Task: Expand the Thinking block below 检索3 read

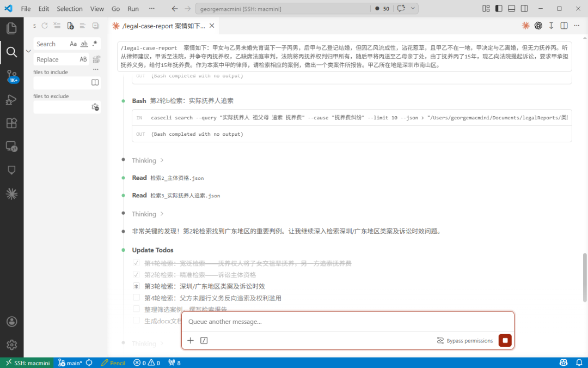Action: pyautogui.click(x=148, y=214)
